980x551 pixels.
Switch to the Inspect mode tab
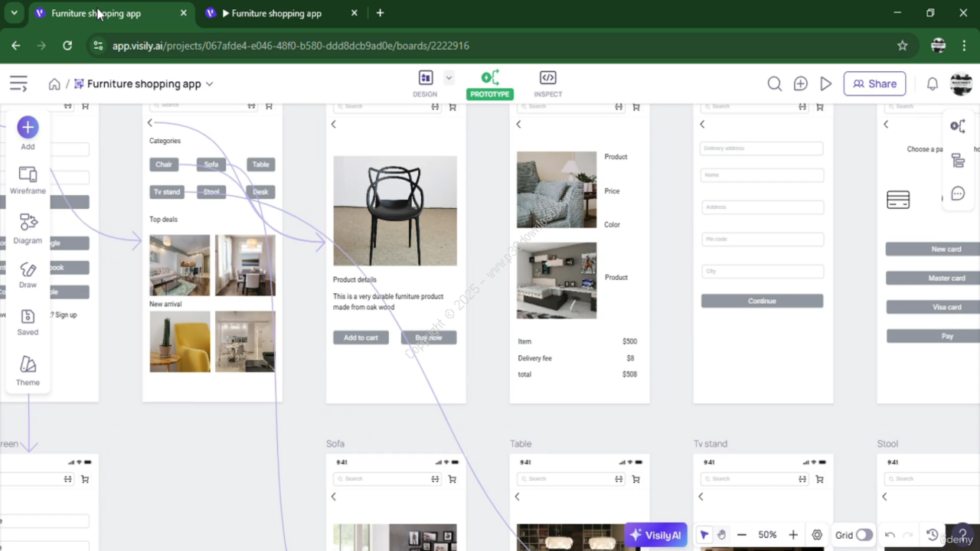tap(547, 83)
